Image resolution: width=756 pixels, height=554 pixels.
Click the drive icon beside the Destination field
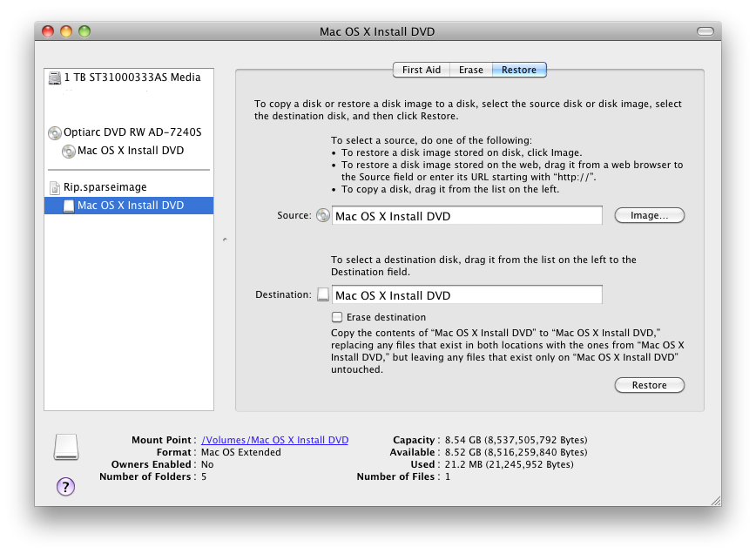point(323,295)
